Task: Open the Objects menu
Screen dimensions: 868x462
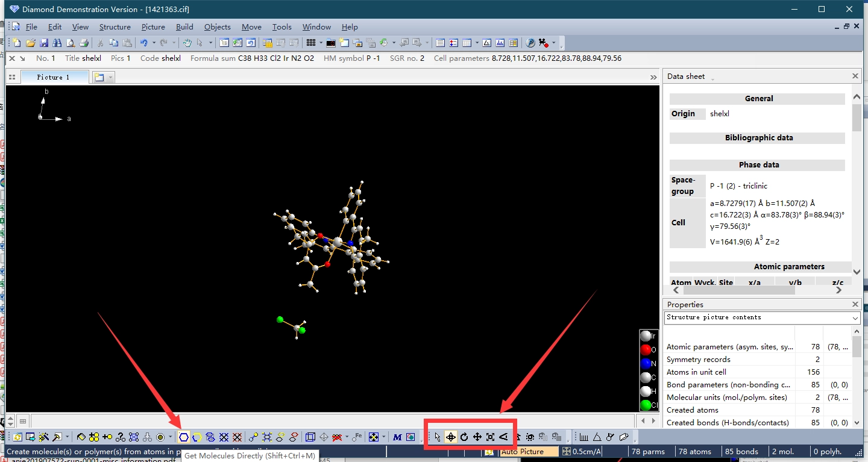Action: click(217, 27)
